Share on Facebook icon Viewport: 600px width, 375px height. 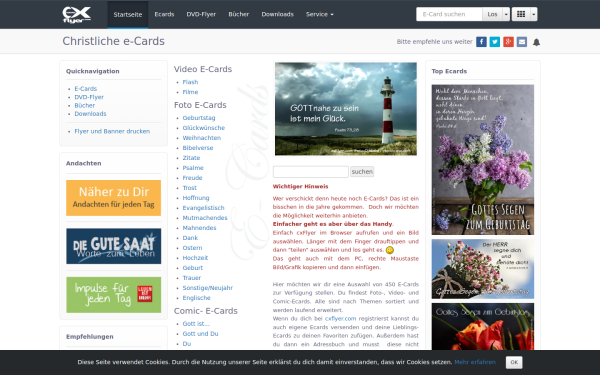coord(481,42)
